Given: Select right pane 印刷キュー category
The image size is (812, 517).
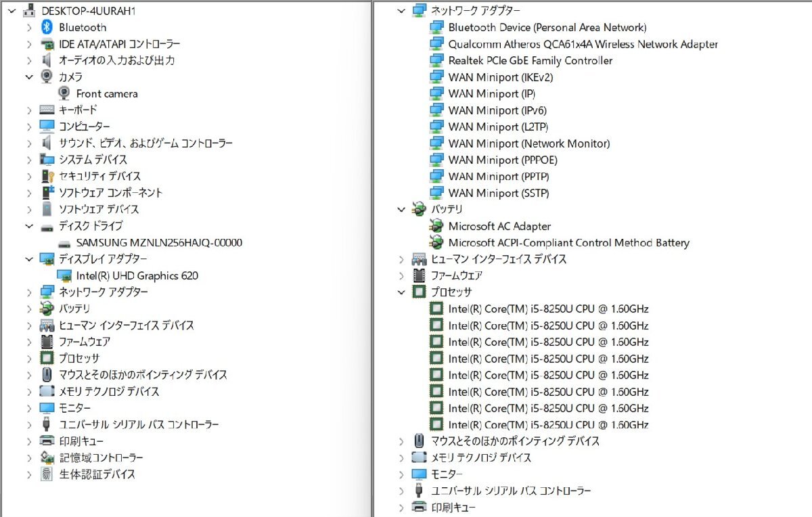Looking at the screenshot, I should pos(453,508).
